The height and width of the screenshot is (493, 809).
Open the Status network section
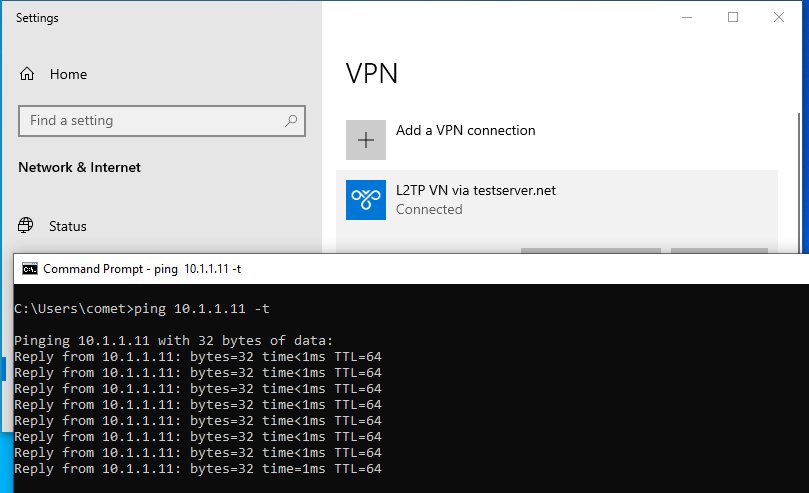click(68, 226)
